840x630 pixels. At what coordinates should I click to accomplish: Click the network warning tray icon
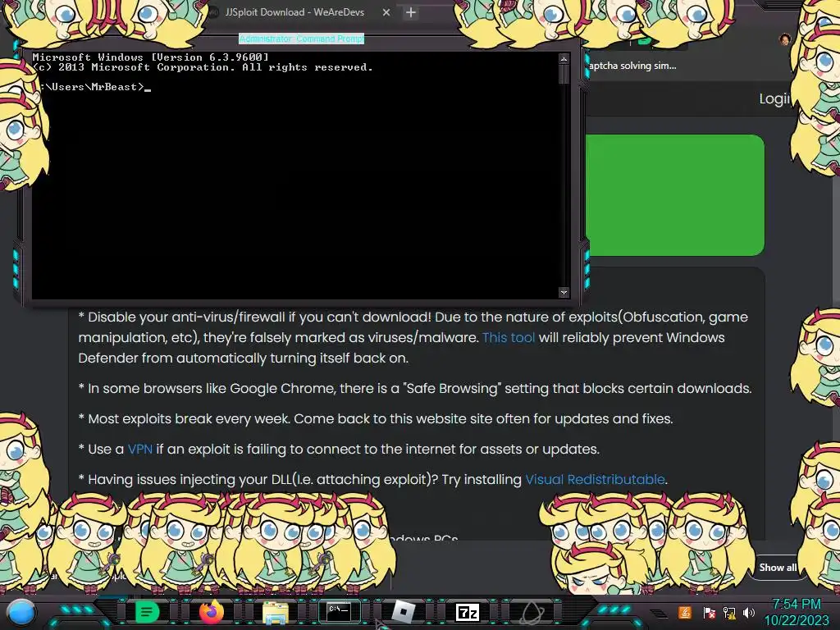[x=729, y=613]
